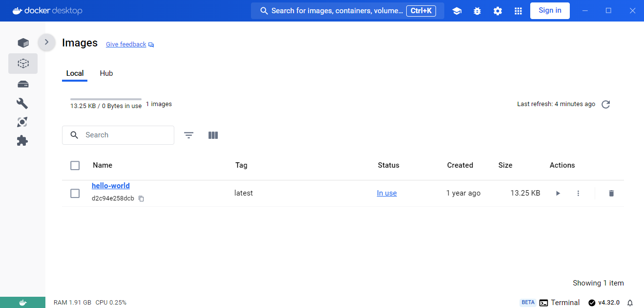Switch to the Hub tab
Image resolution: width=644 pixels, height=308 pixels.
[x=106, y=73]
